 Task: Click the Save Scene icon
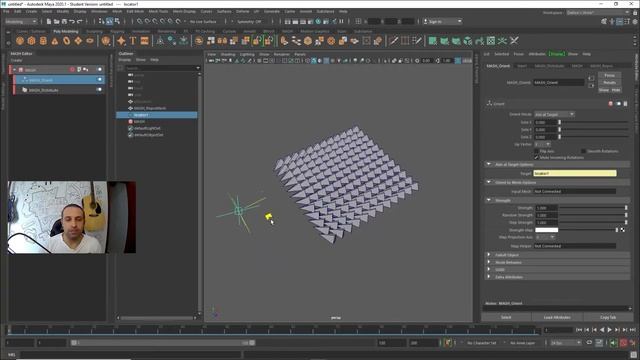tap(64, 21)
